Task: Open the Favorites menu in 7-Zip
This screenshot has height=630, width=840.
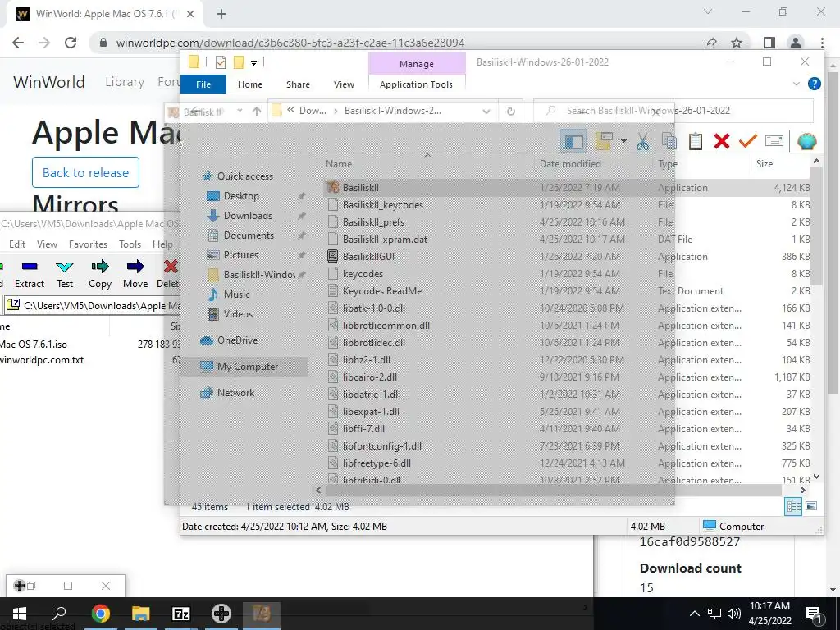Action: coord(88,244)
